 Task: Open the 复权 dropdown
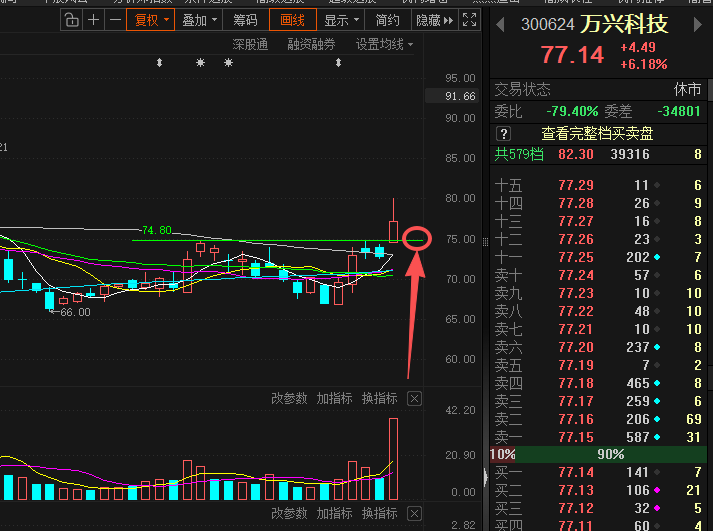[x=151, y=20]
